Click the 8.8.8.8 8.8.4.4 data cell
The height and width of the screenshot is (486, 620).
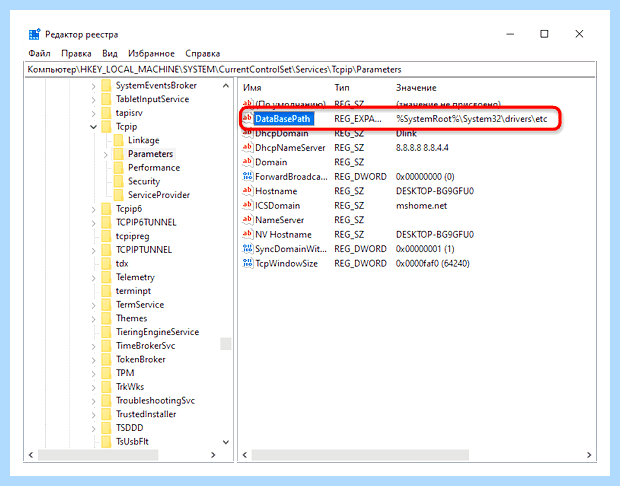(x=422, y=148)
